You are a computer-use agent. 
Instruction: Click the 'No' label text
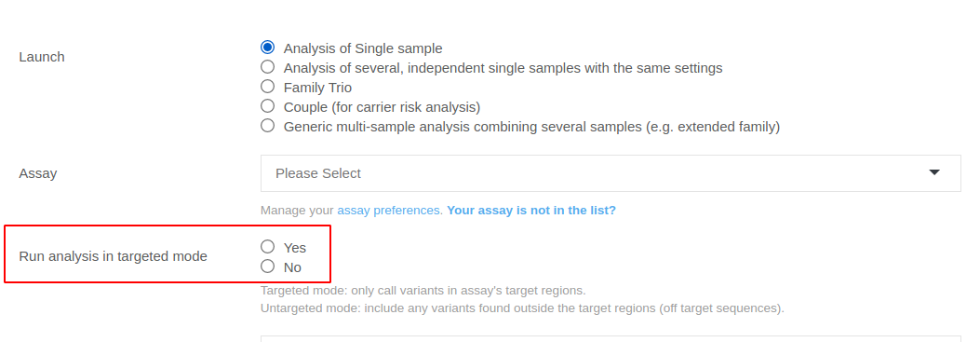pyautogui.click(x=292, y=268)
